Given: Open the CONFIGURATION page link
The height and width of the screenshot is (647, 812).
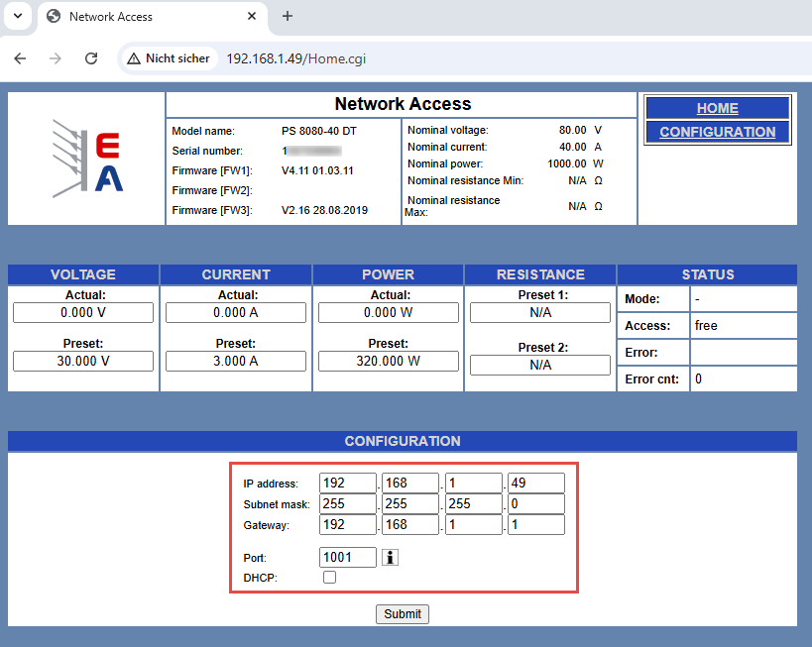Looking at the screenshot, I should (717, 132).
